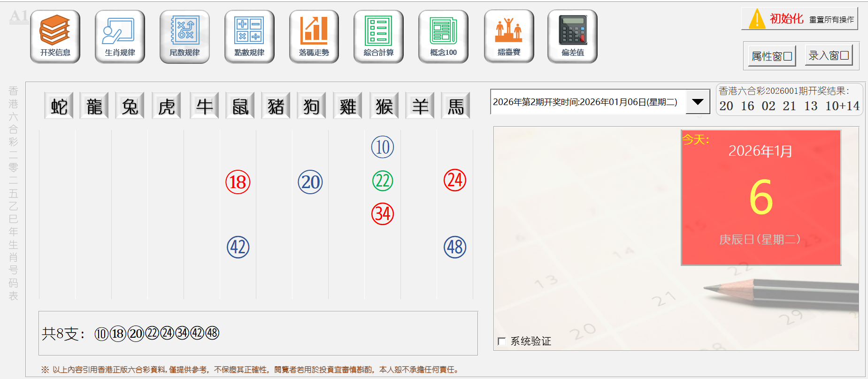This screenshot has width=868, height=379.
Task: Open the 概念100 newspaper icon
Action: click(x=443, y=36)
